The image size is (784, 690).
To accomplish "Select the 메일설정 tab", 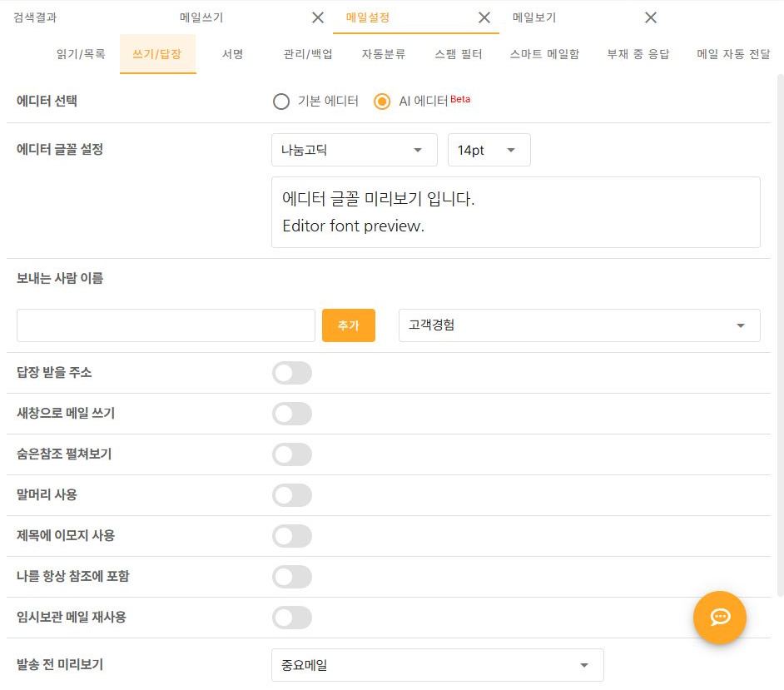I will [368, 18].
